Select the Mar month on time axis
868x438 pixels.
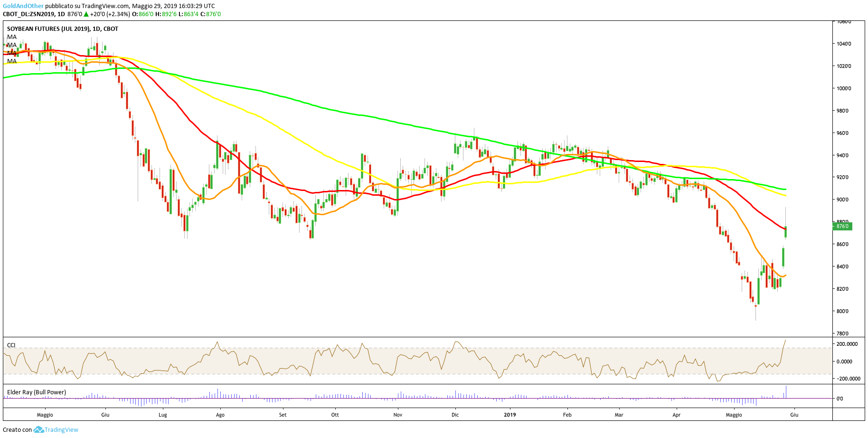point(619,415)
